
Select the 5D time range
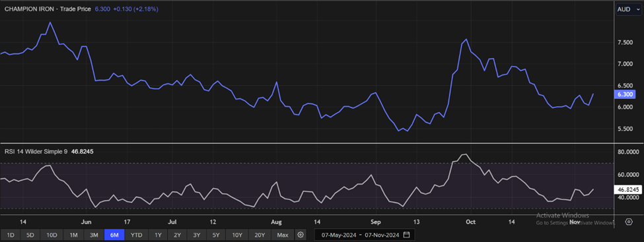pyautogui.click(x=31, y=235)
